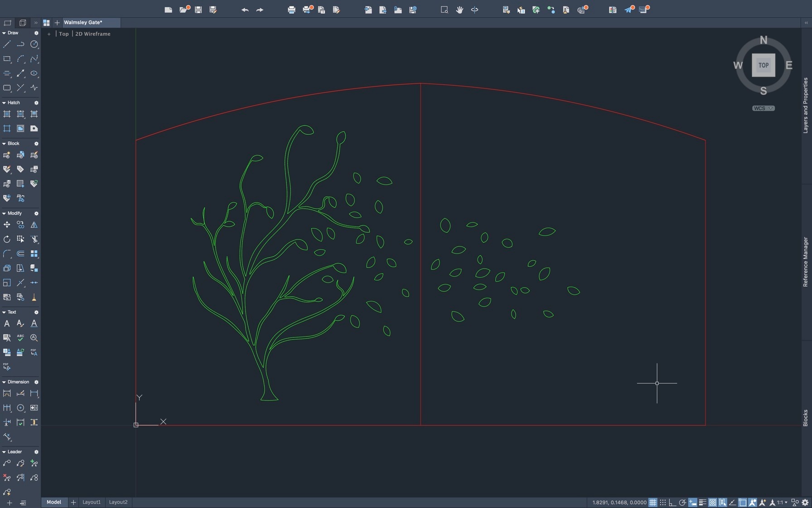Screen dimensions: 812x508
Task: Select the Circle drawing tool
Action: click(34, 44)
